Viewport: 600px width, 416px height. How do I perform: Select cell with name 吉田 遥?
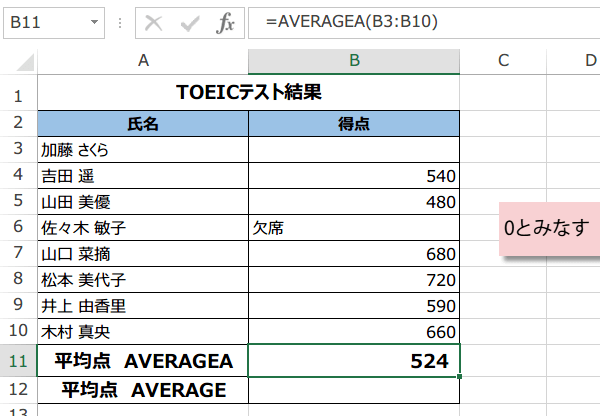pos(143,176)
